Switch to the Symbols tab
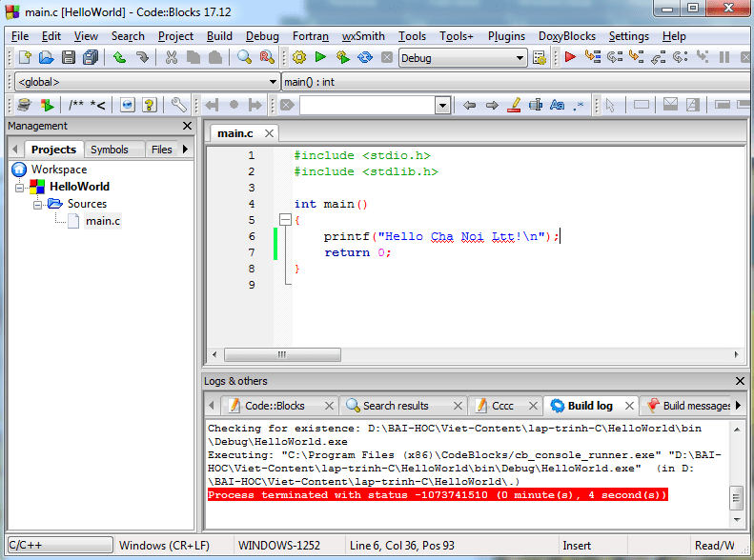The height and width of the screenshot is (560, 754). [110, 150]
